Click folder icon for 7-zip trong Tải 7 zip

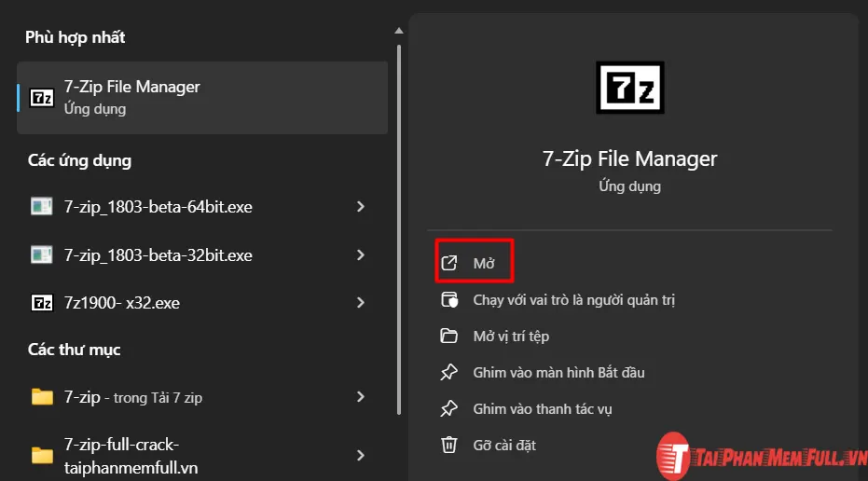click(42, 397)
